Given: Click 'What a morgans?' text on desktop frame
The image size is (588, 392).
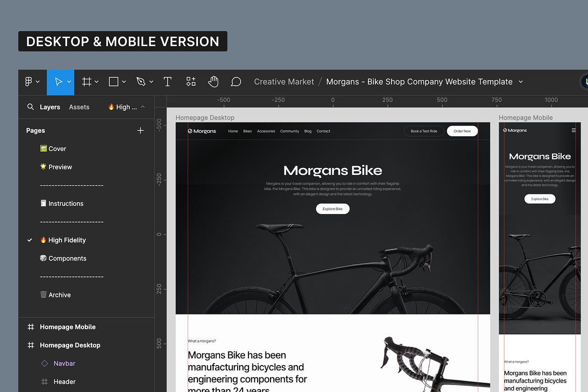Looking at the screenshot, I should tap(202, 341).
